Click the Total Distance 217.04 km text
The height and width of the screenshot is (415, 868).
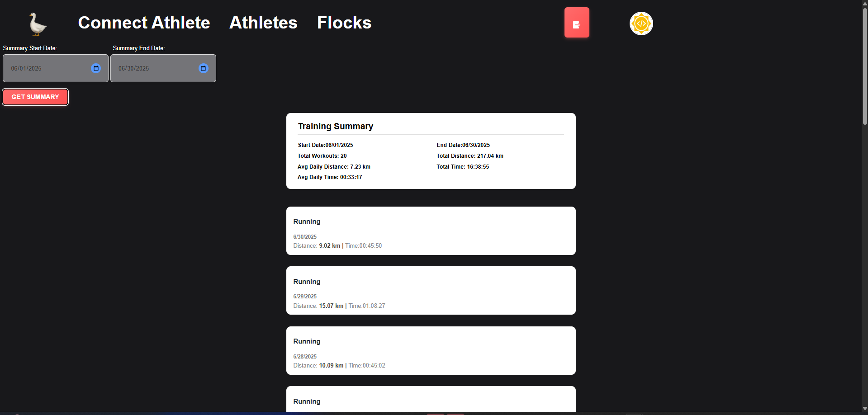coord(470,156)
